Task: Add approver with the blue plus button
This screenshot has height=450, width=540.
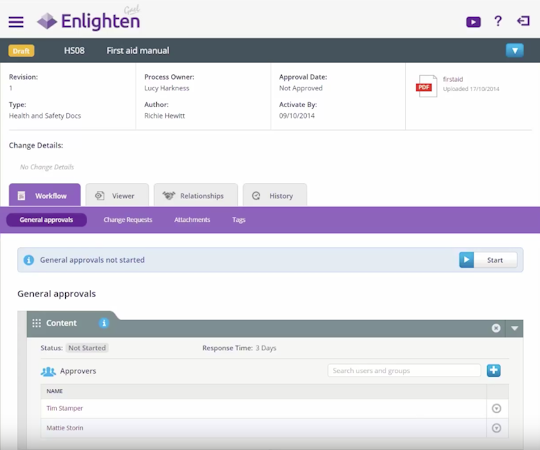Action: click(x=494, y=370)
